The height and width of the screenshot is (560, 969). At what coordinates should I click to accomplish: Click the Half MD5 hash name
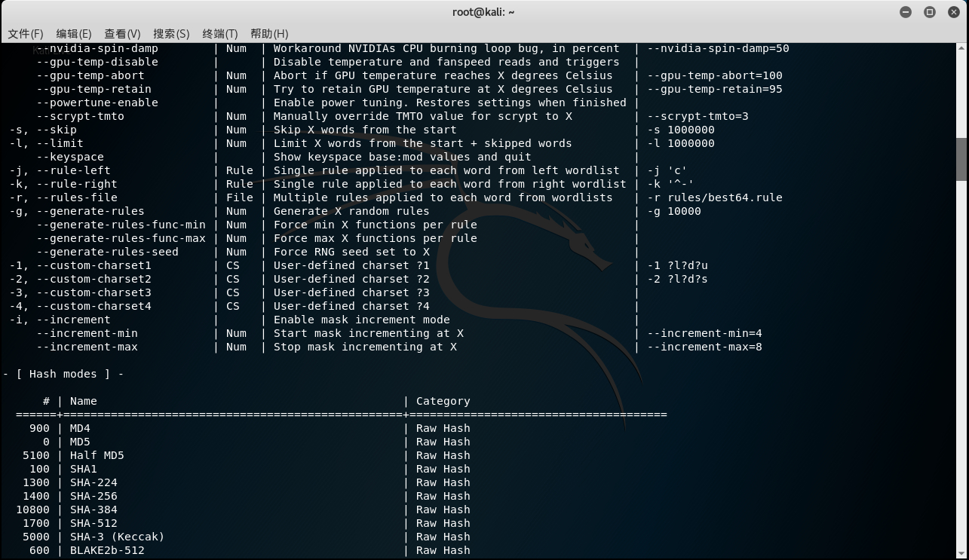click(x=97, y=455)
